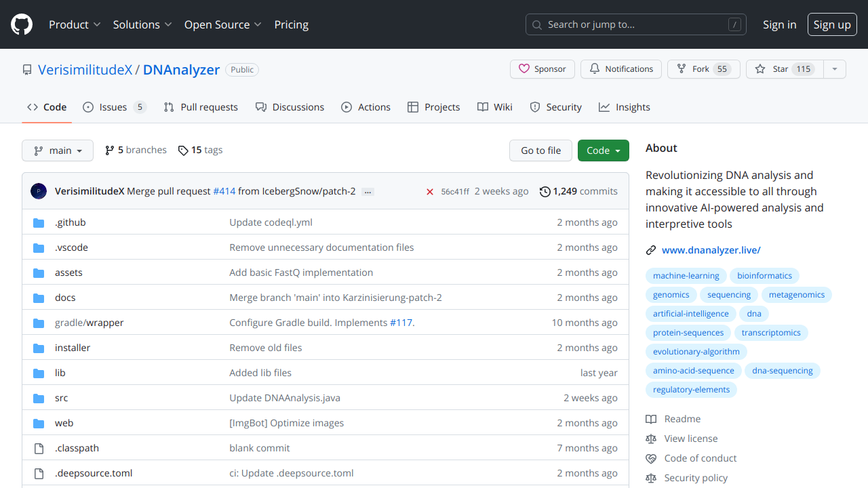Click the .deepsource.toml file icon
The height and width of the screenshot is (488, 868).
coord(39,473)
